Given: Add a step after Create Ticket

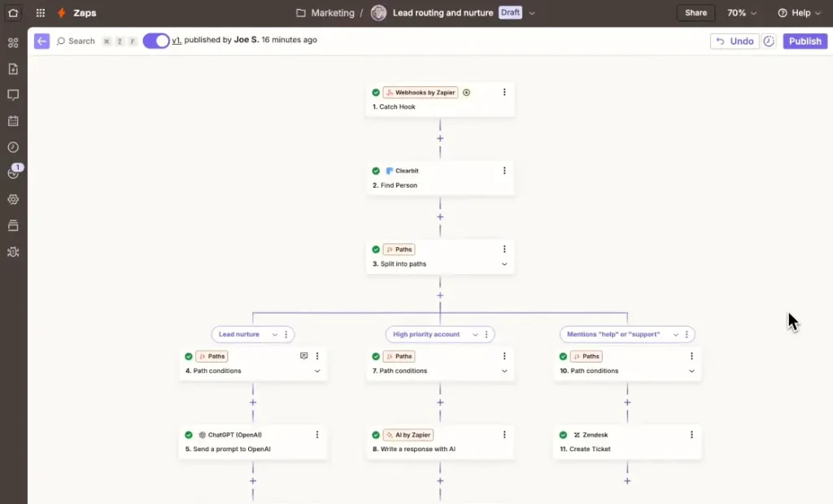Looking at the screenshot, I should click(627, 481).
